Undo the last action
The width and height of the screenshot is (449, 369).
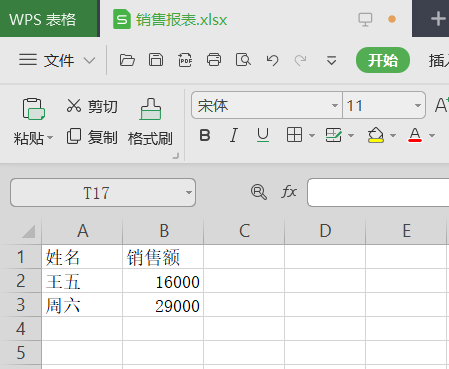[272, 61]
